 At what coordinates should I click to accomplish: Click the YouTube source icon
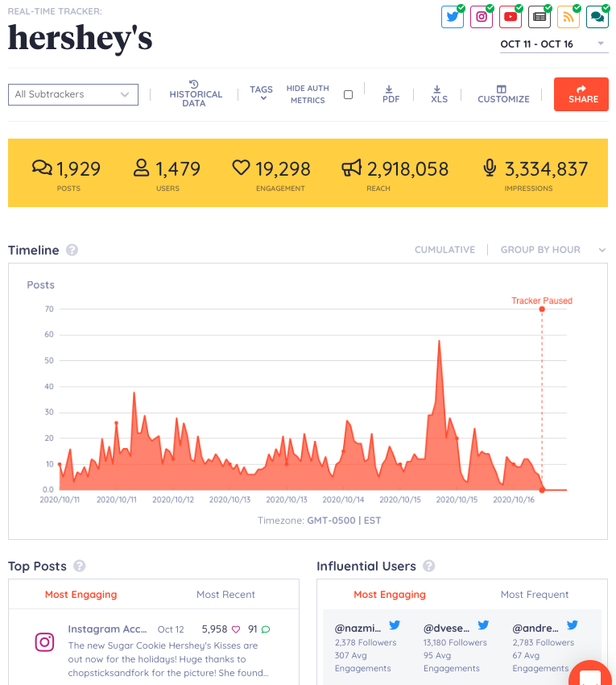[x=511, y=17]
